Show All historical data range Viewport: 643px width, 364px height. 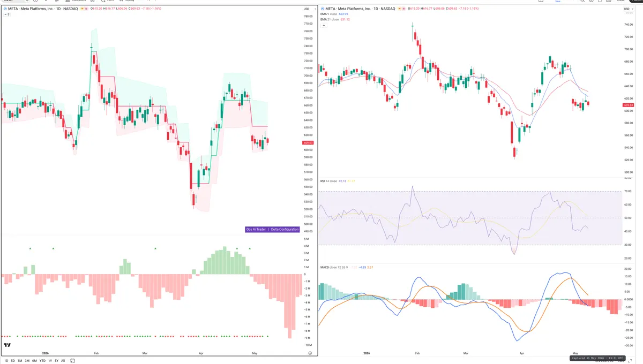point(63,361)
